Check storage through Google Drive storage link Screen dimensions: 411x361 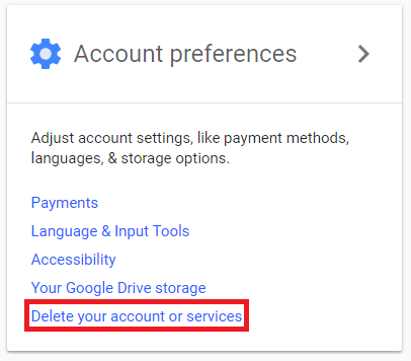click(119, 288)
